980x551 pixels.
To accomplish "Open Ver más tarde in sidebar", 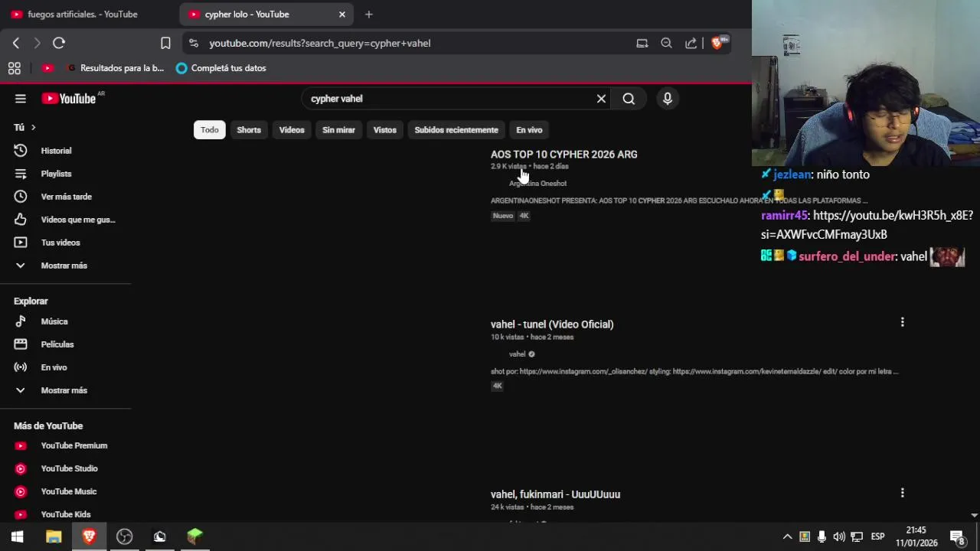I will [67, 197].
